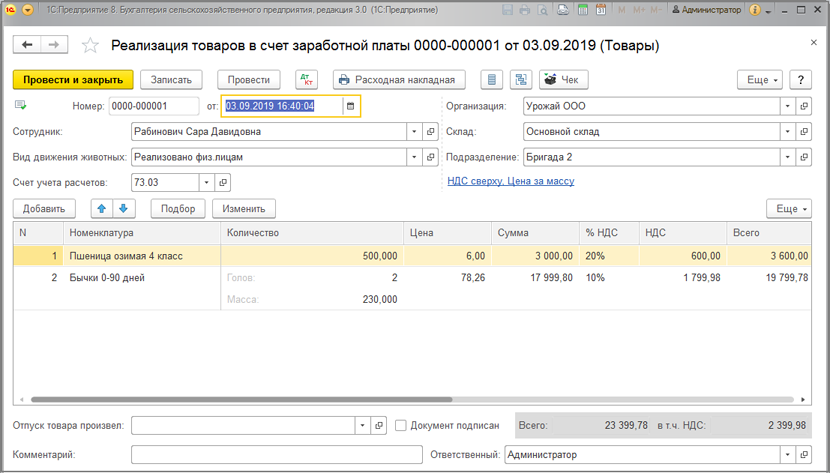Expand the Сотрудник dropdown

[x=414, y=132]
